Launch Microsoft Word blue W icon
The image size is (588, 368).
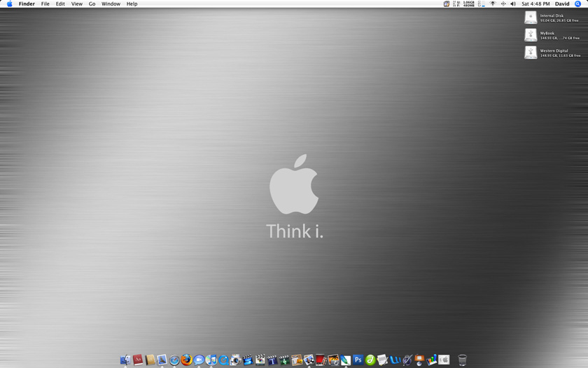click(395, 360)
